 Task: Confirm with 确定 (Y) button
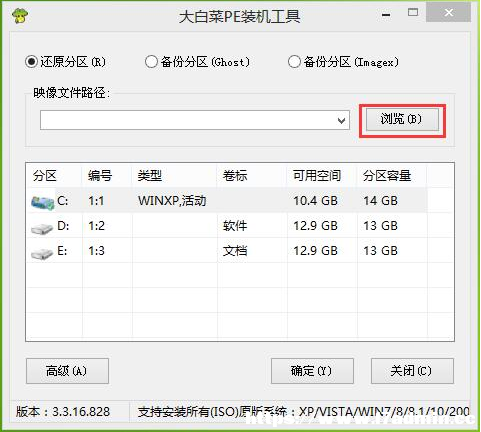coord(312,371)
